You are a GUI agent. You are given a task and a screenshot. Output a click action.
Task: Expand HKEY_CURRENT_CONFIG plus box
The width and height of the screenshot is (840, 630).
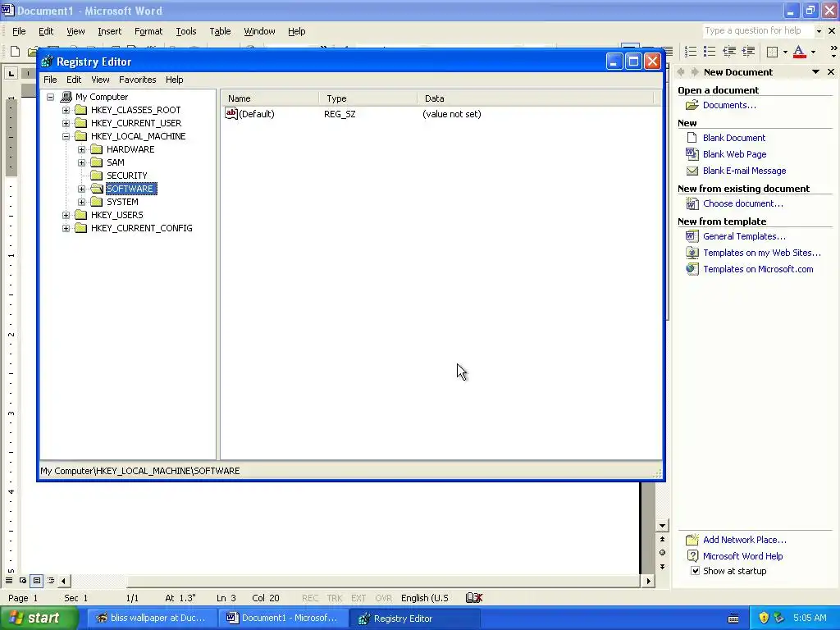(x=66, y=228)
